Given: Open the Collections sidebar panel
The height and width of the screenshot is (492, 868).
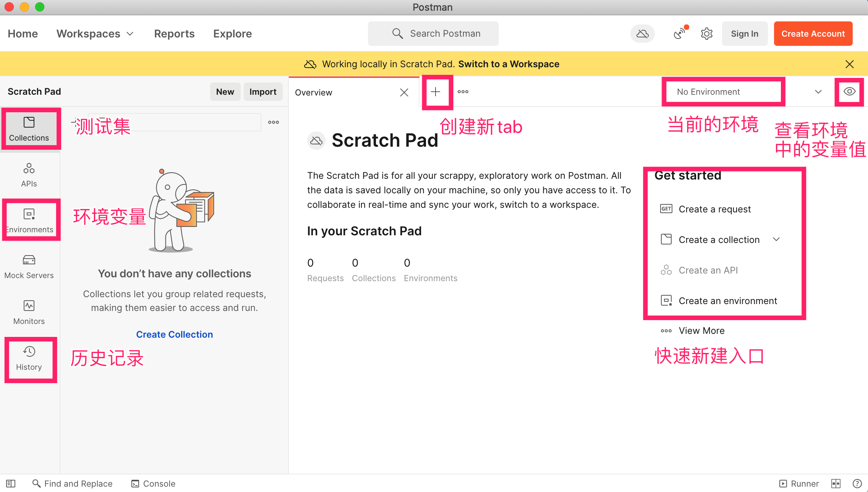Looking at the screenshot, I should (x=29, y=129).
